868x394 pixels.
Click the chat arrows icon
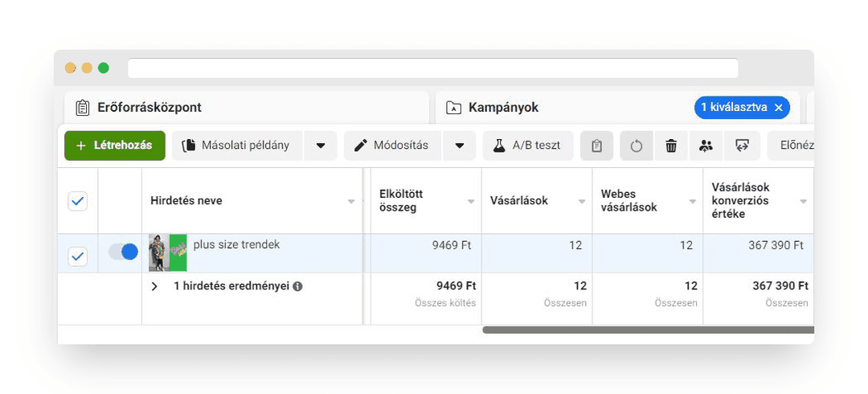pos(742,146)
